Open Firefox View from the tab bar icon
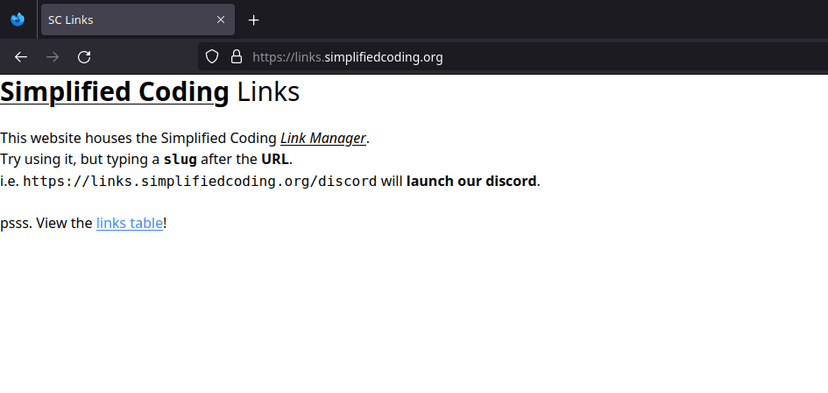 [x=17, y=20]
